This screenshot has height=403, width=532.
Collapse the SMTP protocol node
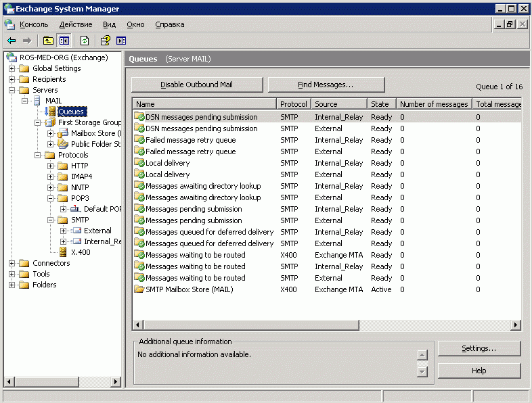point(51,220)
